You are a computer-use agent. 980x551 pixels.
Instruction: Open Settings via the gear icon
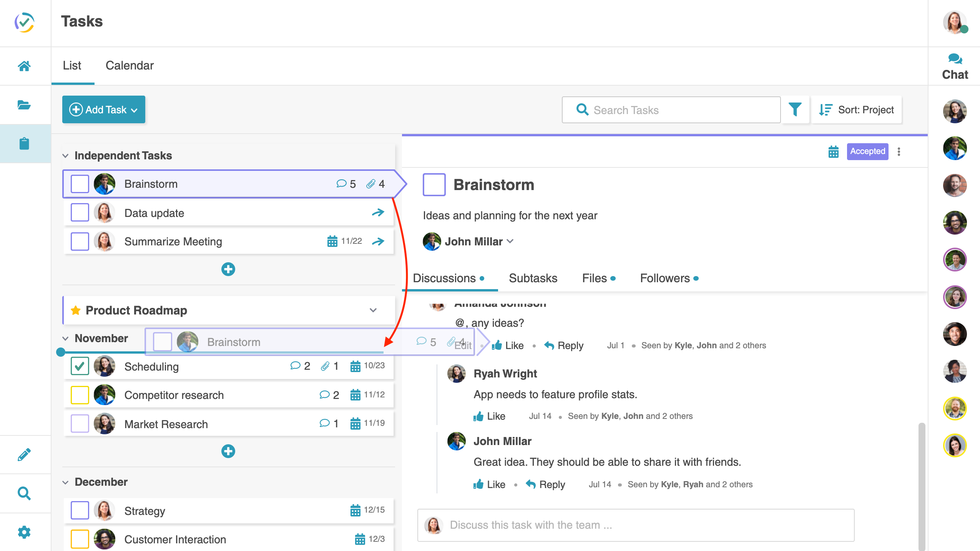[25, 532]
